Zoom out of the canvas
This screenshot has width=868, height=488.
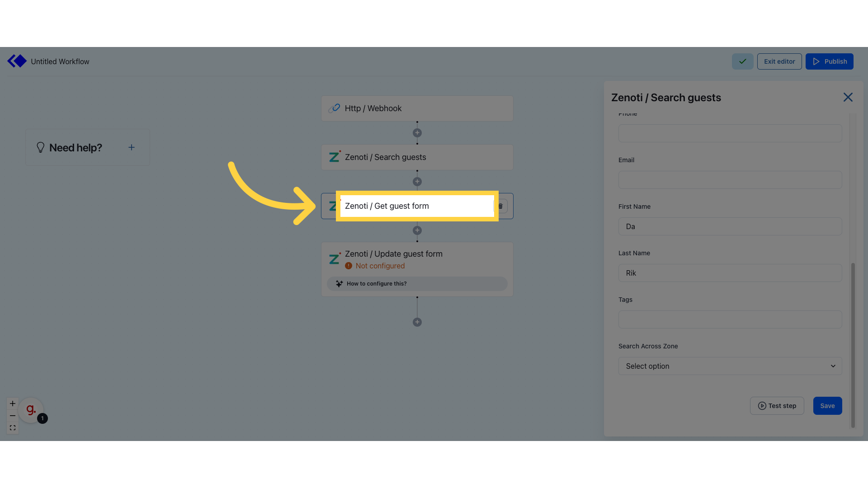pyautogui.click(x=13, y=416)
